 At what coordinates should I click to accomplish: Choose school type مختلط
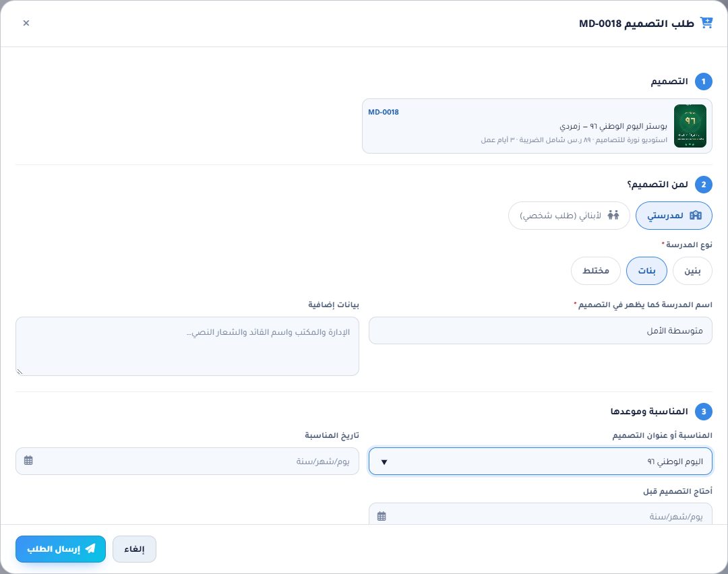click(596, 271)
